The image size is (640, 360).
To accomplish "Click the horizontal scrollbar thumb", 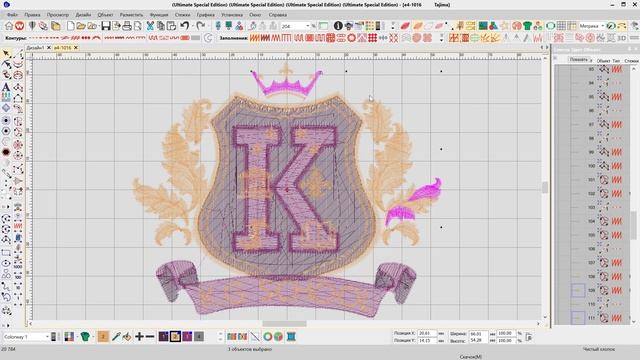I will [x=284, y=324].
